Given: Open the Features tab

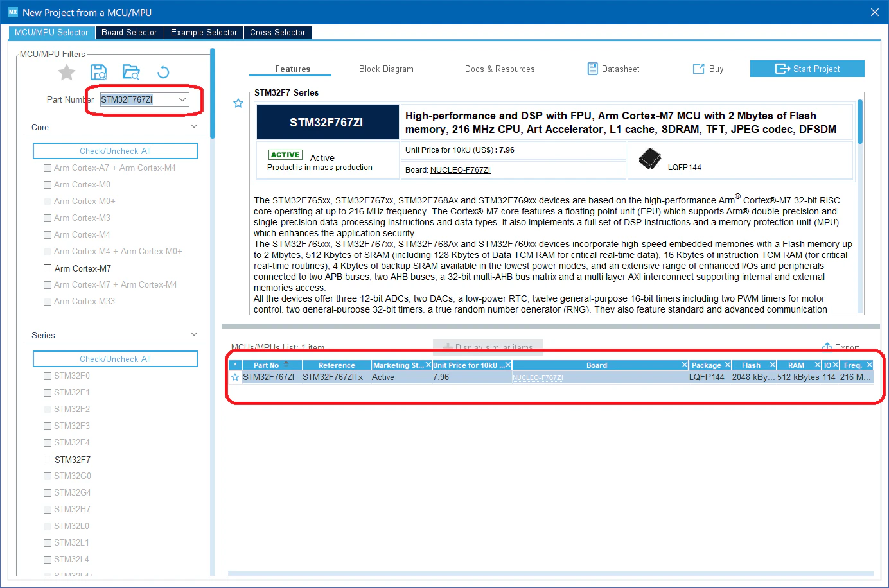Looking at the screenshot, I should pos(292,69).
